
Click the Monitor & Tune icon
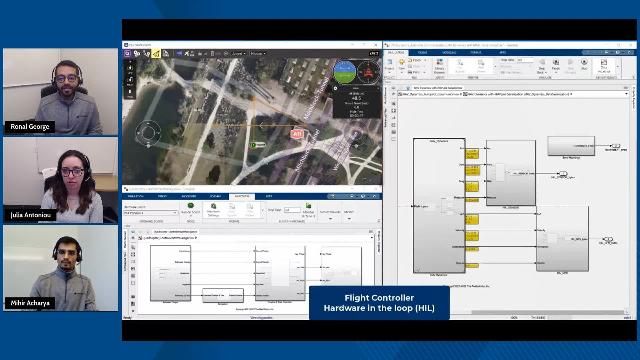point(308,210)
